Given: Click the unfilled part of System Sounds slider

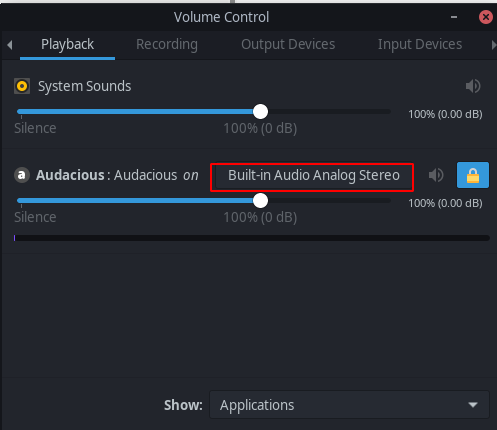Looking at the screenshot, I should coord(329,112).
